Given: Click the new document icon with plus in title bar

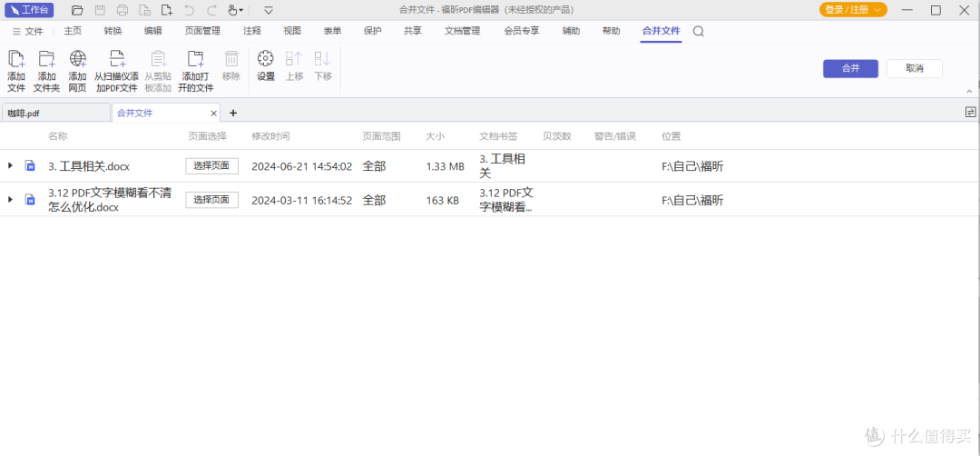Looking at the screenshot, I should coord(167,10).
